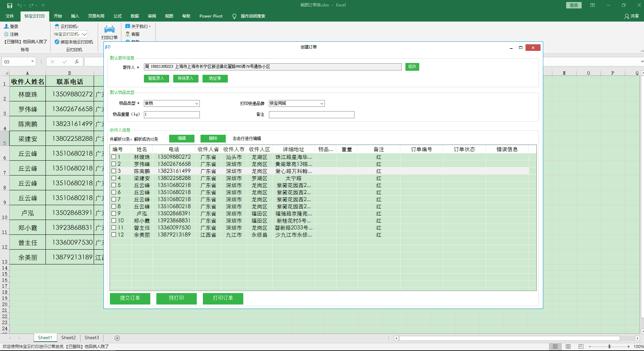Click the Save icon in title bar
This screenshot has width=644, height=351.
point(10,5)
